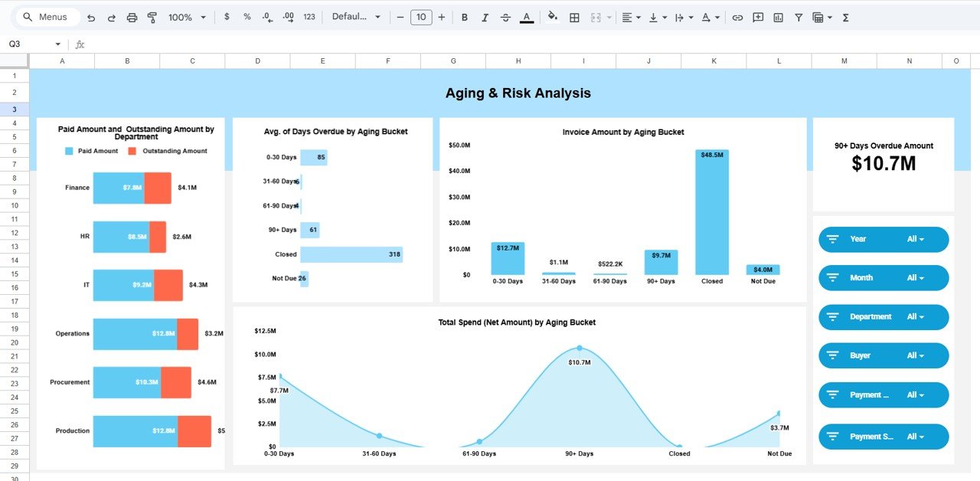
Task: Open the text color picker
Action: 526,16
